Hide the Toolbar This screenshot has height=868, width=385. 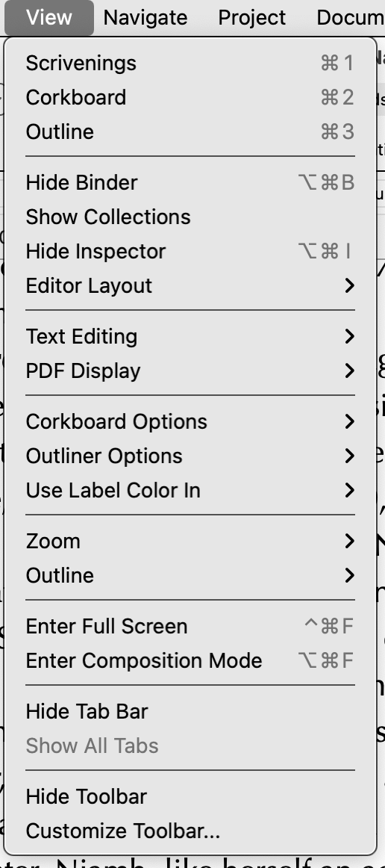click(190, 797)
